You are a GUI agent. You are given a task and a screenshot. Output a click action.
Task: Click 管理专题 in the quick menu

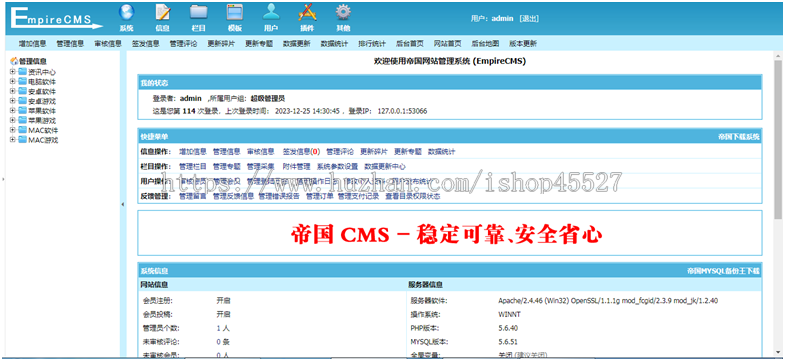coord(226,166)
